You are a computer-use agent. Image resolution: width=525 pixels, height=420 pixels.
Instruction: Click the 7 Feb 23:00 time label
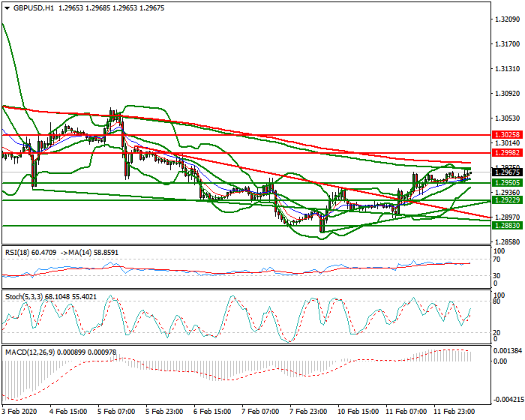tap(308, 411)
